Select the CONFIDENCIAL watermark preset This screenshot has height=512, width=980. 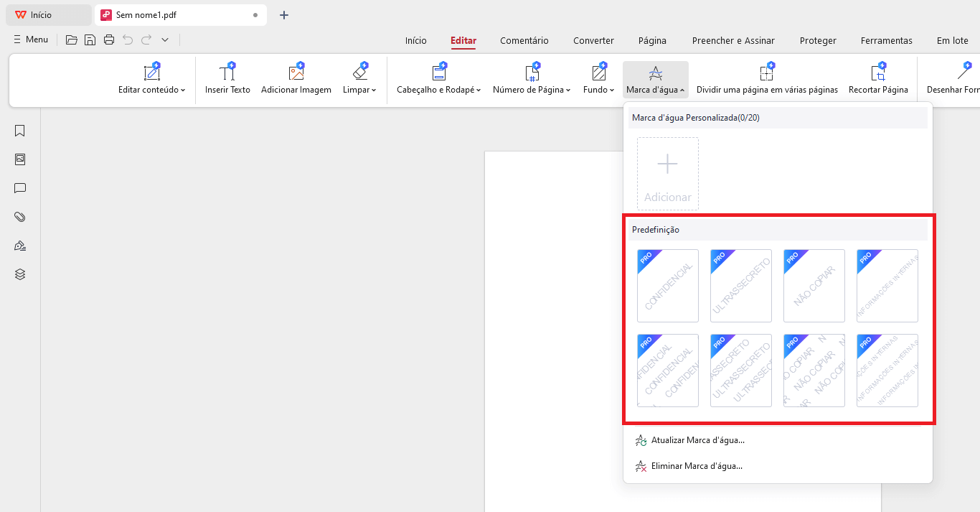click(x=667, y=286)
